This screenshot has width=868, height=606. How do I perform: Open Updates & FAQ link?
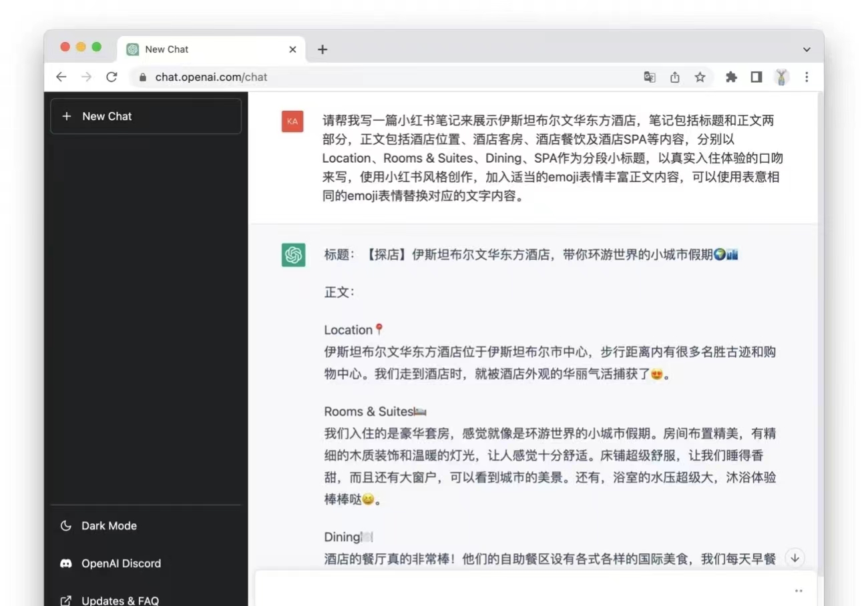click(146, 600)
